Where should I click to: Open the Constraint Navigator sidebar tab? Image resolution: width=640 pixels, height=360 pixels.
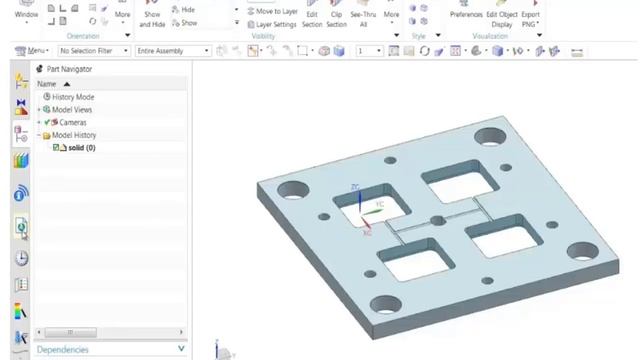(21, 107)
